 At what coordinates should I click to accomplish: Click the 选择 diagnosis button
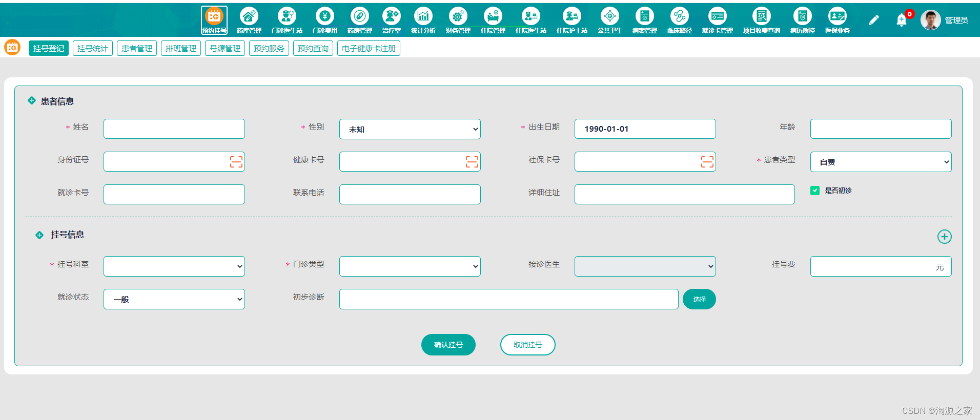[x=699, y=299]
